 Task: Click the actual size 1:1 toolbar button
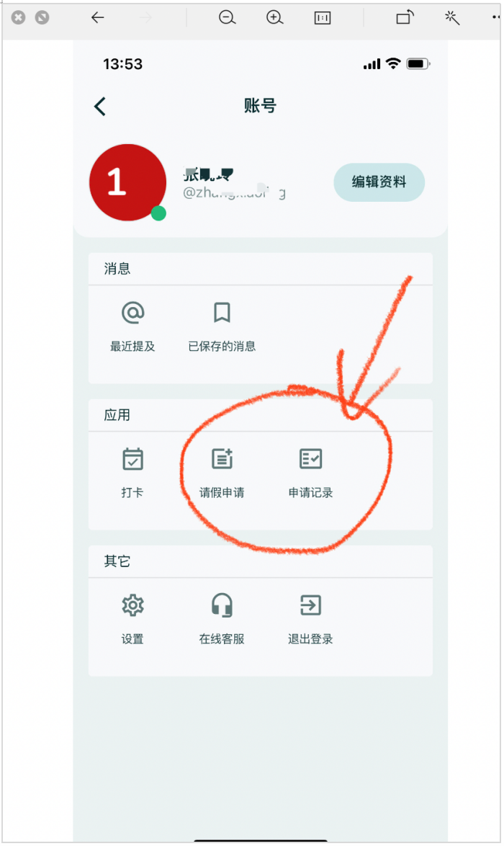click(x=323, y=18)
